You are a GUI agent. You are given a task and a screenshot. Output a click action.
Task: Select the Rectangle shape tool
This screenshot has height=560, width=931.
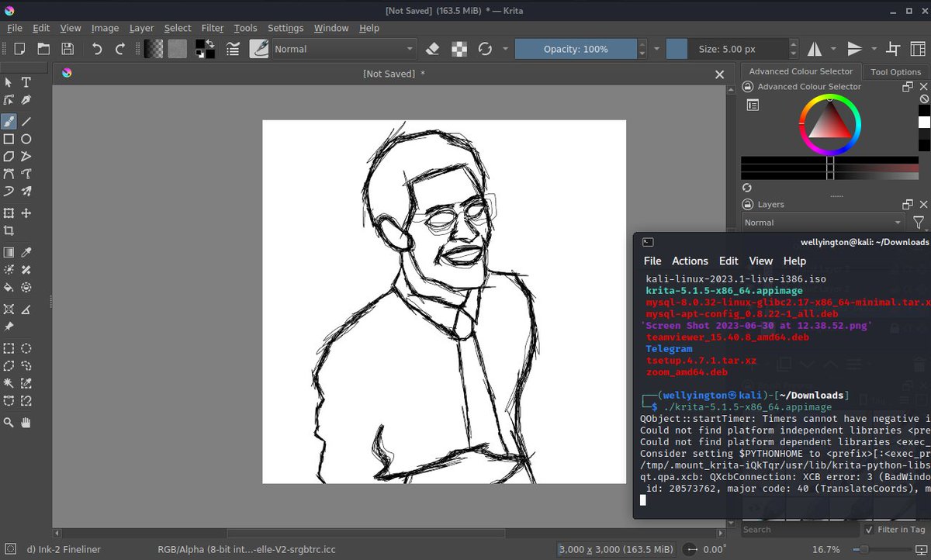[x=9, y=139]
